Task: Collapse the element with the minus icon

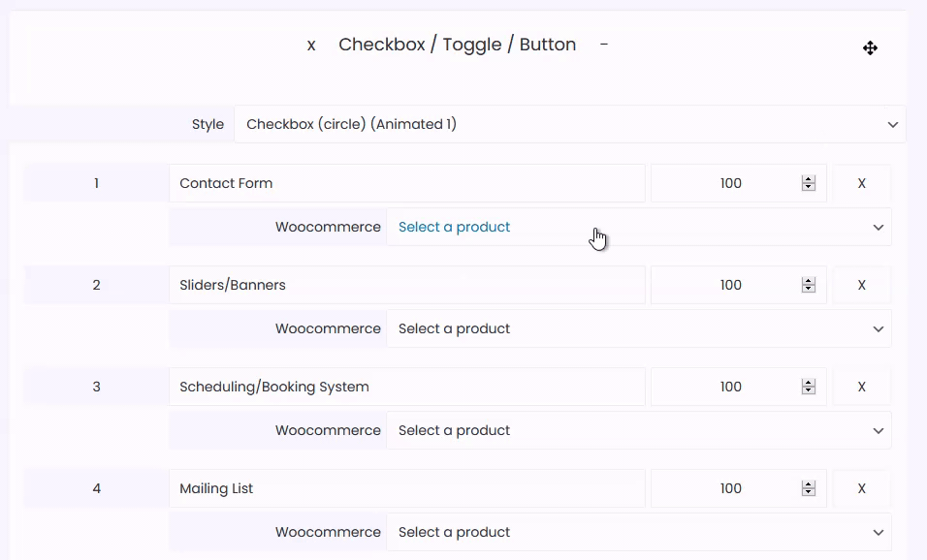Action: tap(603, 44)
